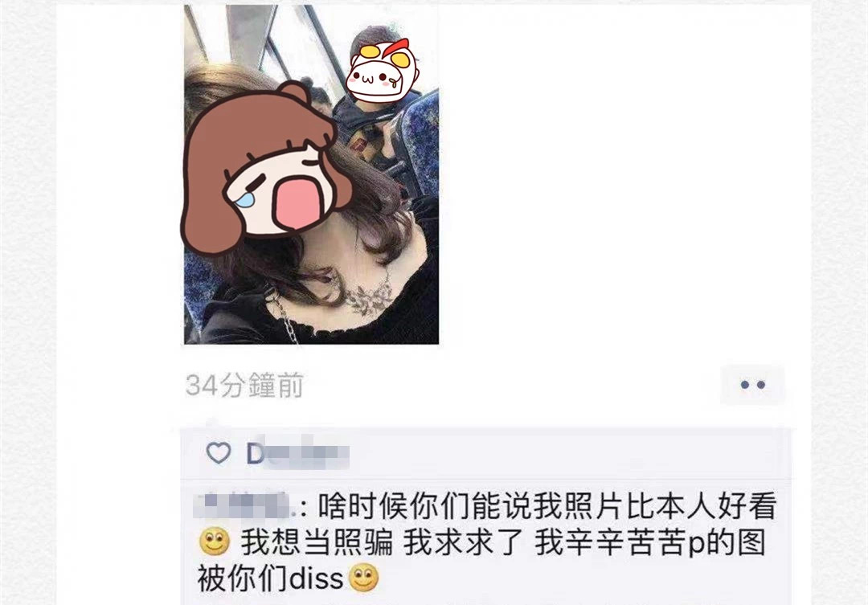Tap the smiley emoji before 我想当照骗
Screen dimensions: 868x605
tap(215, 542)
